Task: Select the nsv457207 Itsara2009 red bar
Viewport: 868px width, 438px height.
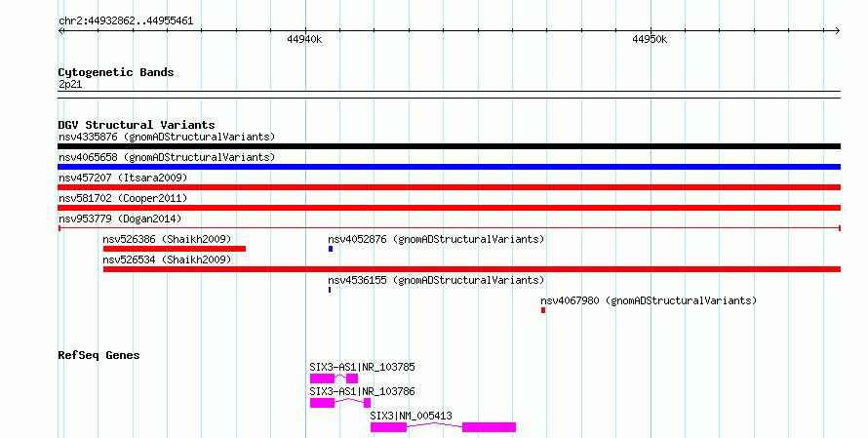Action: tap(449, 187)
